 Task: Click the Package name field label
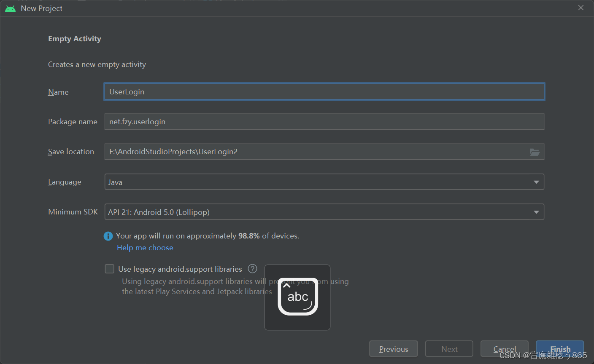pos(73,122)
